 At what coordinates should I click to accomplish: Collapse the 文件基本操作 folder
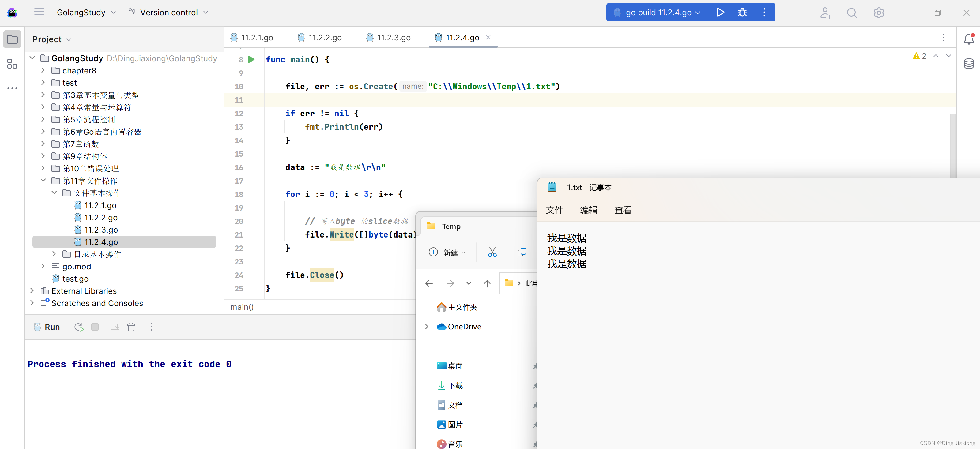pyautogui.click(x=54, y=193)
